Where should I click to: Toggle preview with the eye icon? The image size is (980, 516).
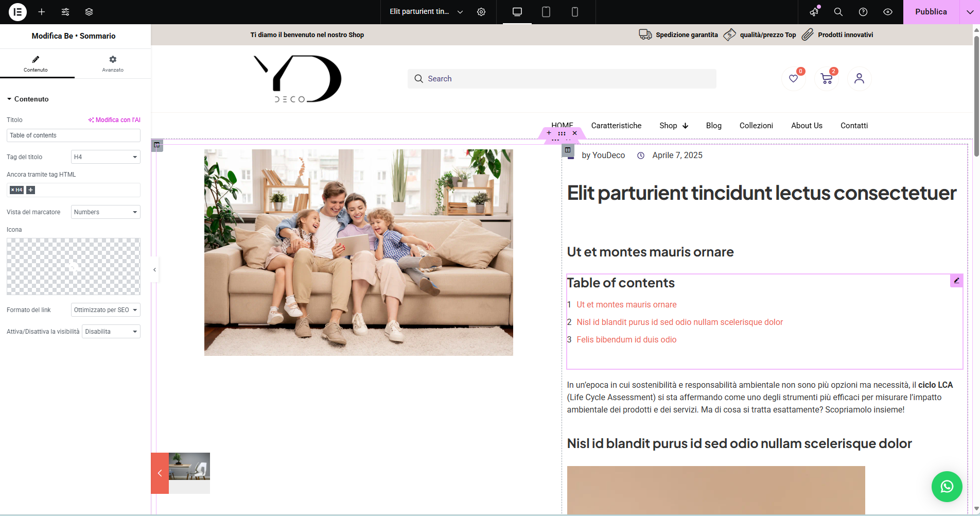888,12
